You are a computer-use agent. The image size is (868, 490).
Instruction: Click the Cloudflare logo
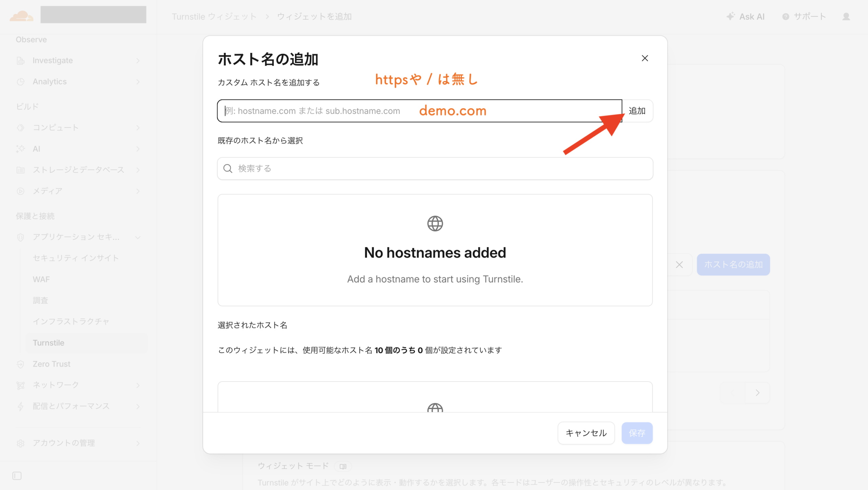click(x=21, y=16)
